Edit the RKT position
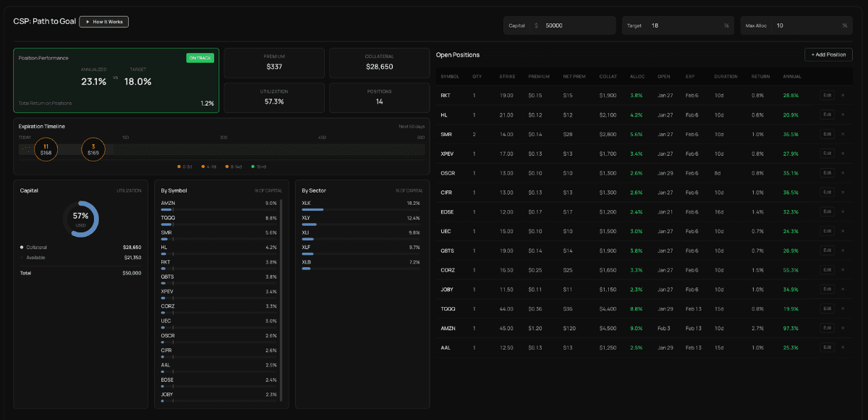Image resolution: width=868 pixels, height=420 pixels. (x=827, y=96)
